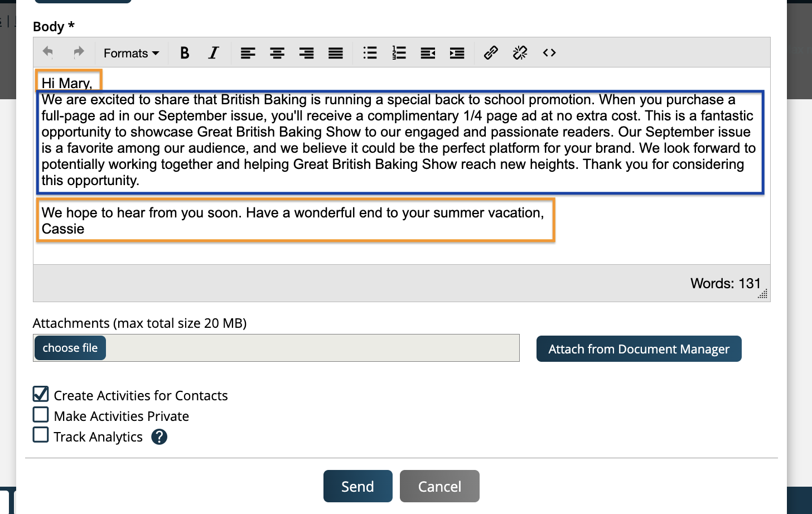812x514 pixels.
Task: Uncheck Create Activities for Contacts
Action: coord(41,394)
